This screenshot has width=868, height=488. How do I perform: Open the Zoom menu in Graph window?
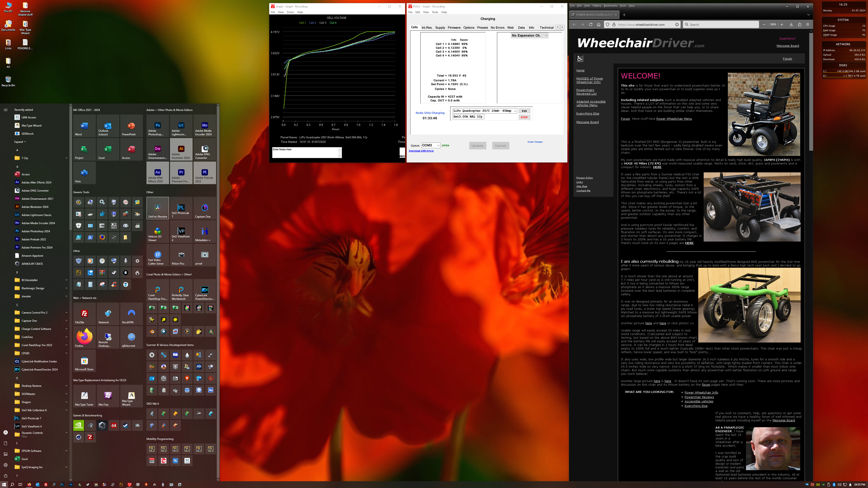290,12
